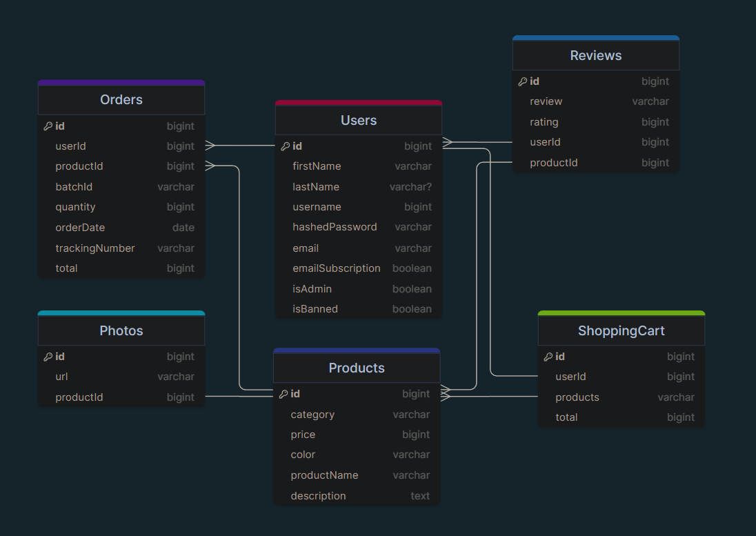Select the orderDate field in Orders
Viewport: 756px width, 536px height.
point(121,228)
